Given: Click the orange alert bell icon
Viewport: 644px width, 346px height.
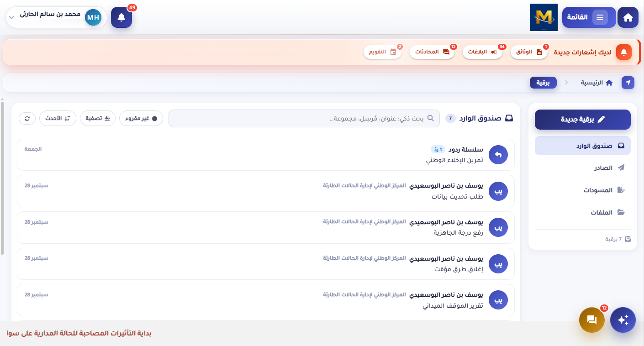Looking at the screenshot, I should coord(623,52).
